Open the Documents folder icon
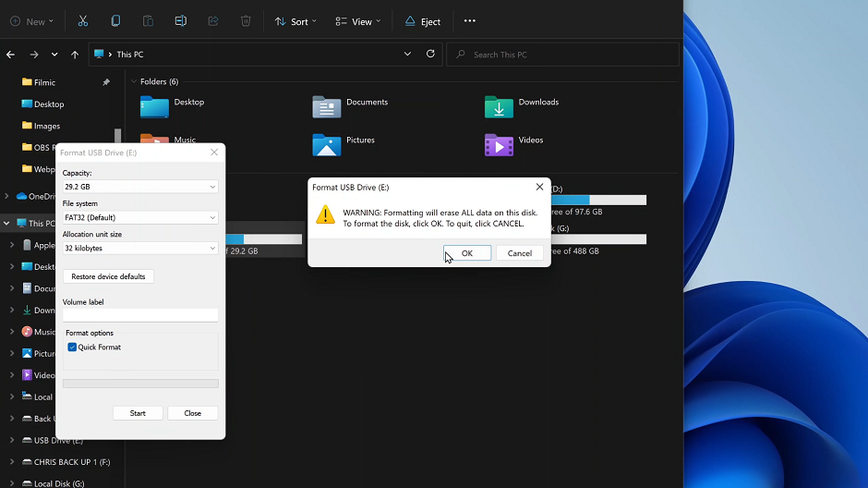Image resolution: width=868 pixels, height=488 pixels. (x=327, y=106)
